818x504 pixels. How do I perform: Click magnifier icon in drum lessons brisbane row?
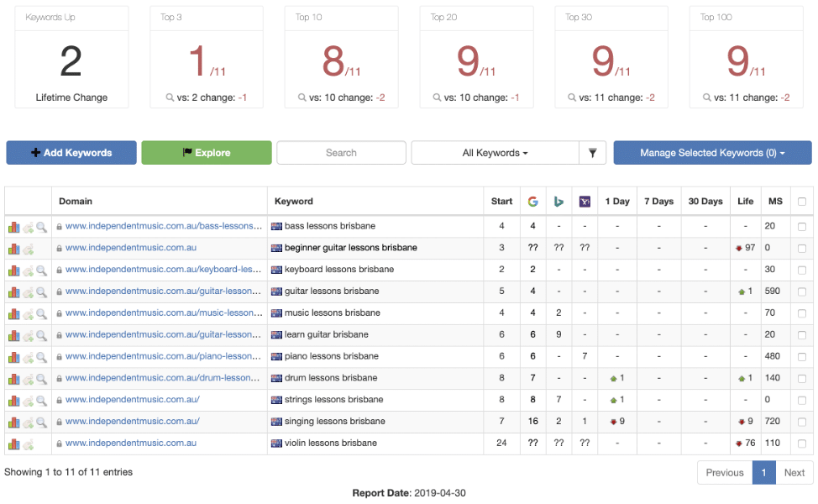tap(41, 379)
